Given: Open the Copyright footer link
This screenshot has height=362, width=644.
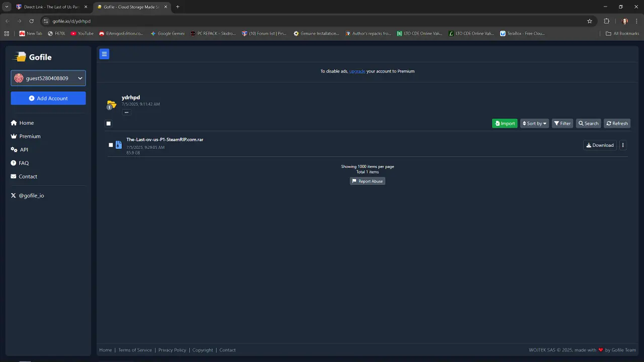Looking at the screenshot, I should pyautogui.click(x=203, y=350).
